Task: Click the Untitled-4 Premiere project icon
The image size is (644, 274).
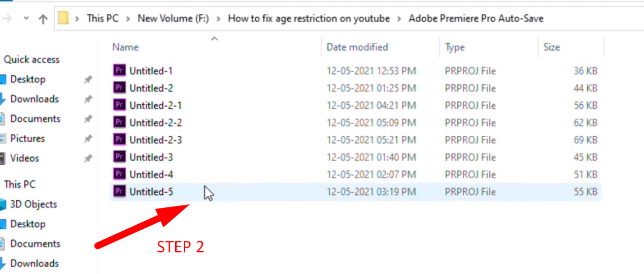Action: click(x=119, y=174)
